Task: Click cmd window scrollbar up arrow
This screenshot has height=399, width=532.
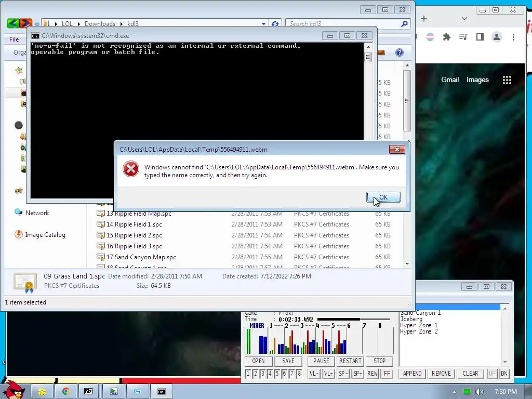Action: 368,47
